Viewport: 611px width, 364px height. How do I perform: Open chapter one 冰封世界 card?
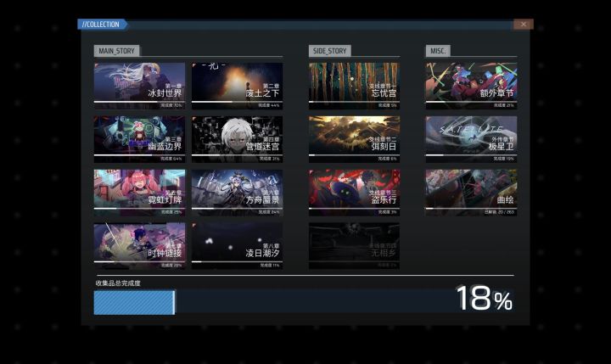(x=139, y=86)
